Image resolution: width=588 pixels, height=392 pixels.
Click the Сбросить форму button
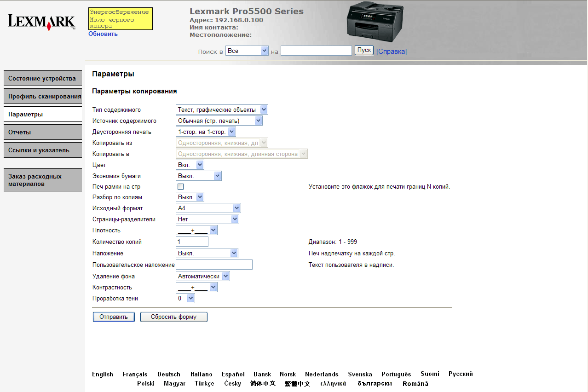(174, 317)
